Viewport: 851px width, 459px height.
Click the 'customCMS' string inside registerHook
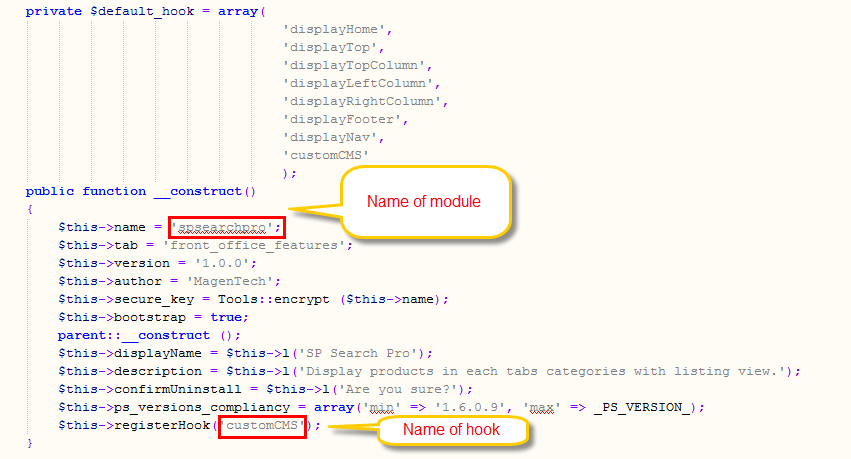[x=262, y=426]
